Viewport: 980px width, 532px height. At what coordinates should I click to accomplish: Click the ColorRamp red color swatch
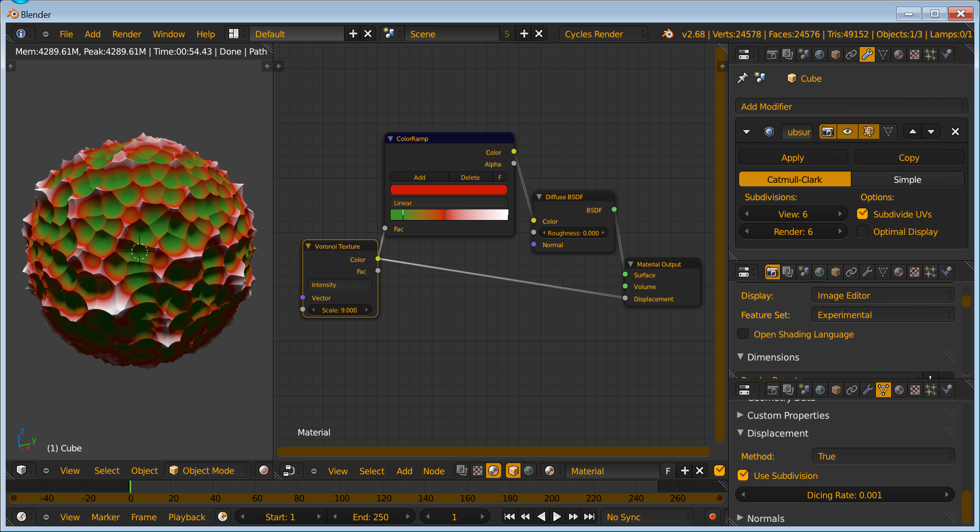pyautogui.click(x=449, y=189)
